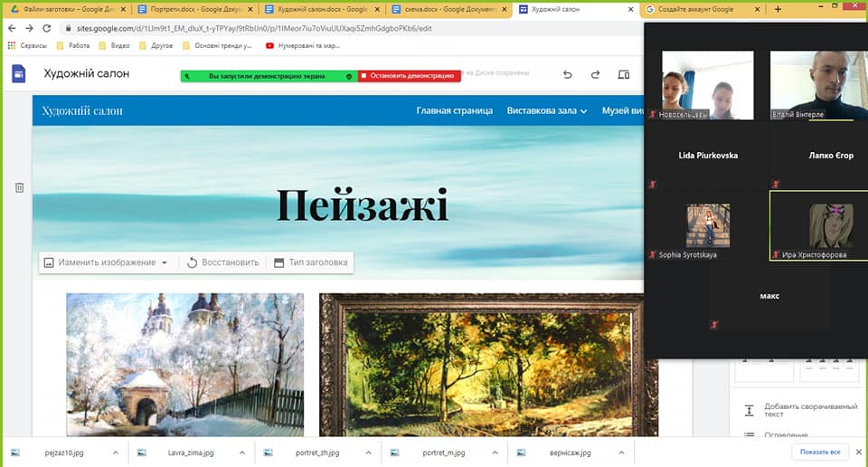Switch to Файли-заготовки Google Drive tab

[68, 9]
